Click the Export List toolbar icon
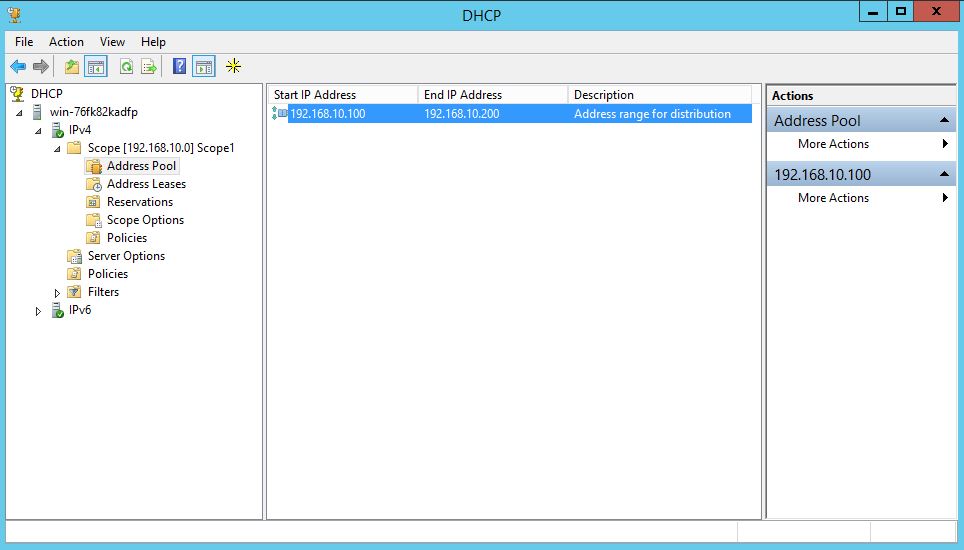 click(148, 67)
